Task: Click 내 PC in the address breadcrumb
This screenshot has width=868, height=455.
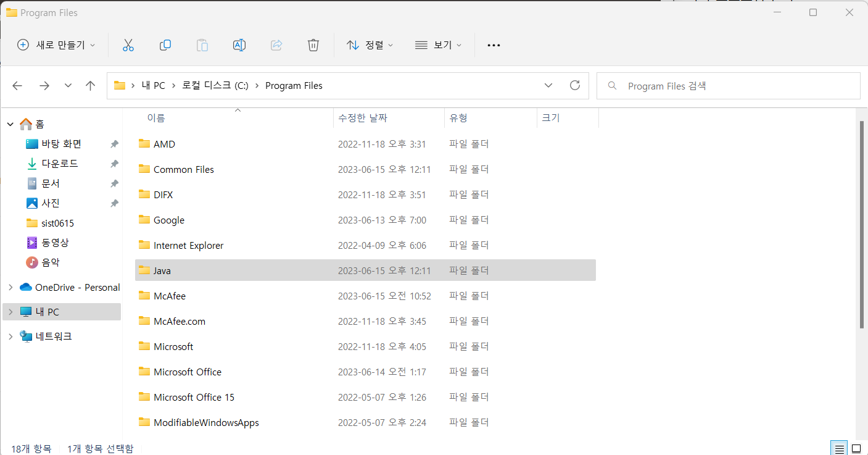Action: click(x=153, y=86)
